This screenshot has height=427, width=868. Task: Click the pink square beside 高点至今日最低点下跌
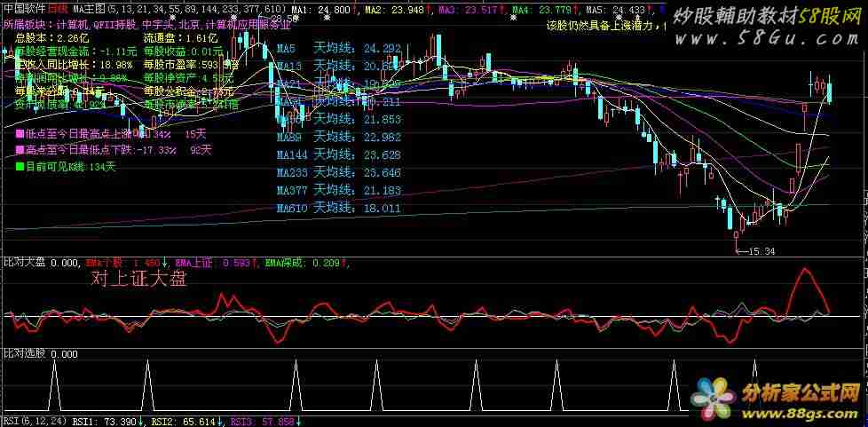click(20, 150)
